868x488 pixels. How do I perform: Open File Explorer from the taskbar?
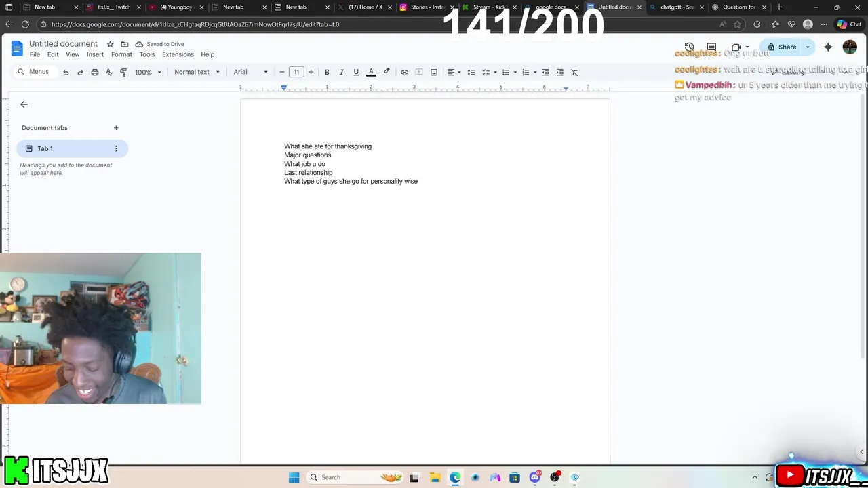click(x=435, y=477)
